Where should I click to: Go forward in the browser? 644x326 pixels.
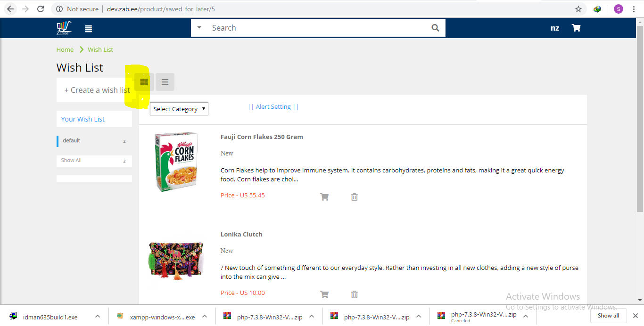click(25, 9)
